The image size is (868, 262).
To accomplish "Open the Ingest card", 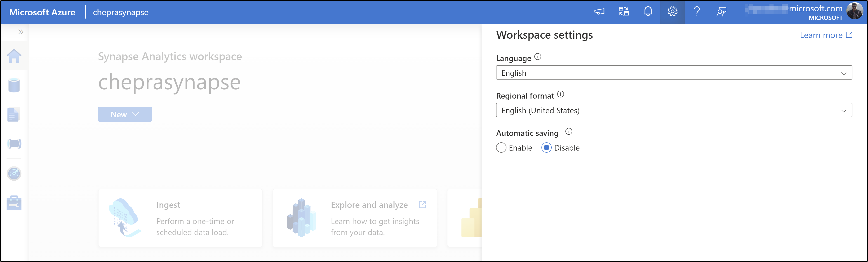I will [180, 218].
